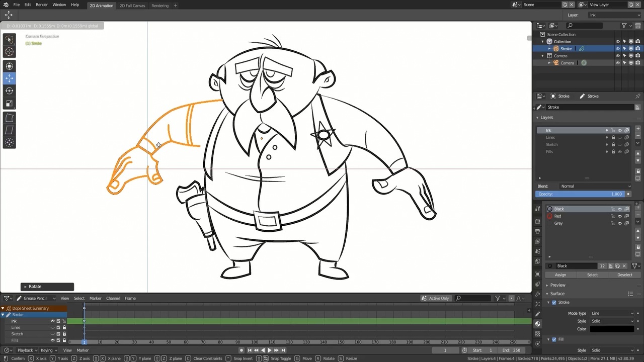The image size is (644, 362).
Task: Switch to the 2D Full Canvas workspace tab
Action: point(132,6)
